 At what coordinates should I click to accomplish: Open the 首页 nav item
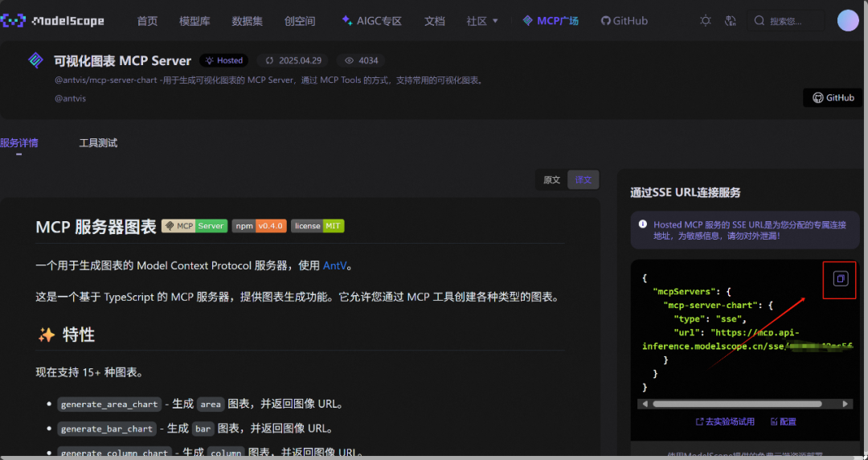pos(147,21)
